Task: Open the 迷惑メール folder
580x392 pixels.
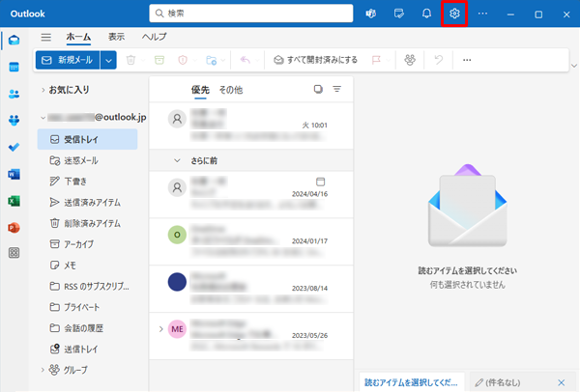Action: point(88,160)
